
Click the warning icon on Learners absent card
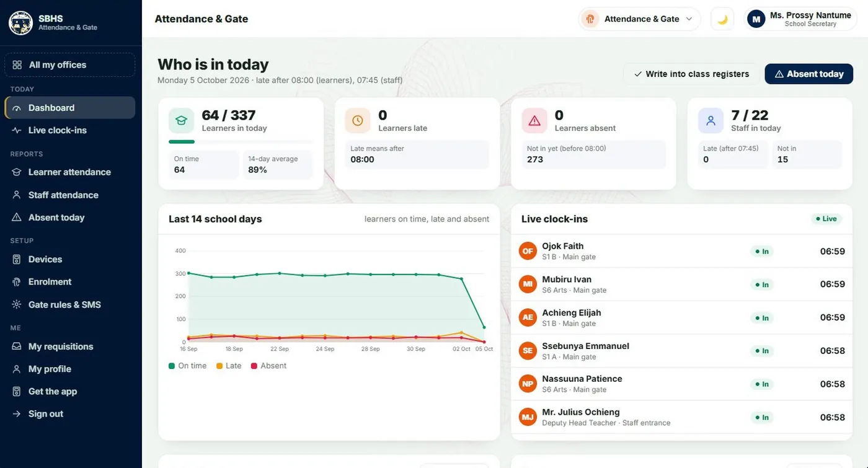(534, 121)
